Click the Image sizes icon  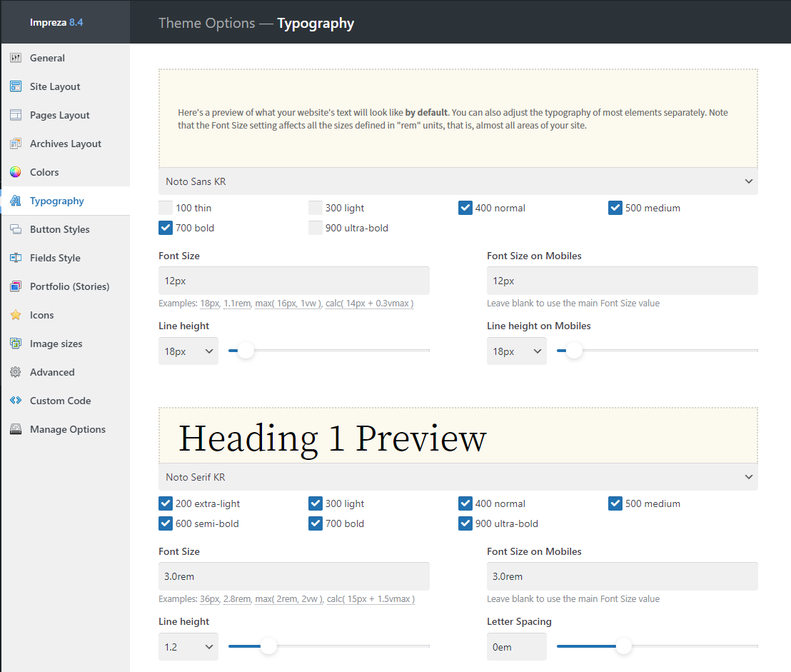click(x=16, y=343)
